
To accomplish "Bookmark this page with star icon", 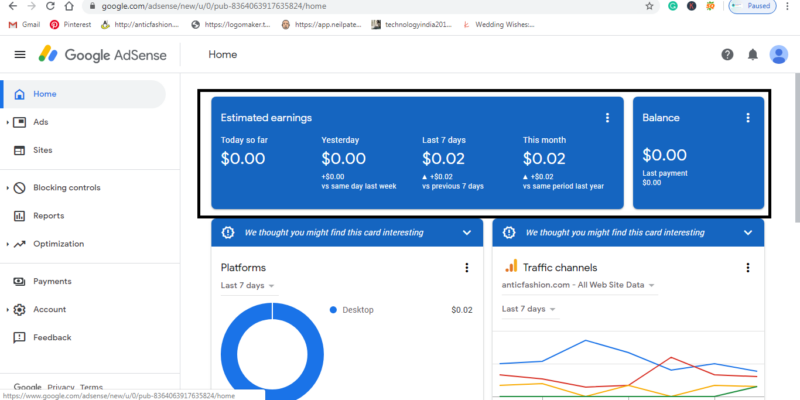I will [650, 6].
